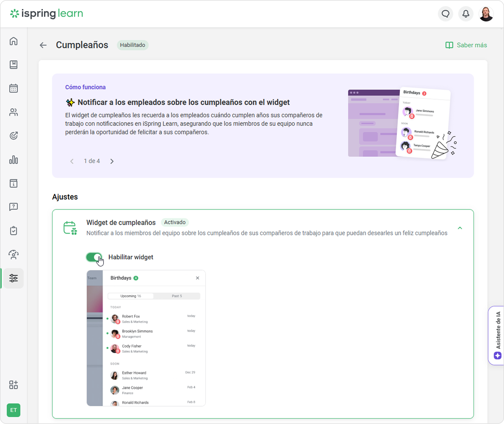This screenshot has height=424, width=504.
Task: Disable the Habilitar widget toggle
Action: [94, 257]
